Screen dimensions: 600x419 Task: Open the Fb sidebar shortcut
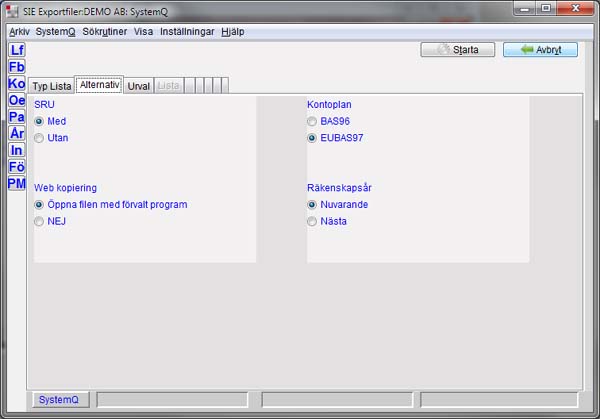click(x=16, y=67)
